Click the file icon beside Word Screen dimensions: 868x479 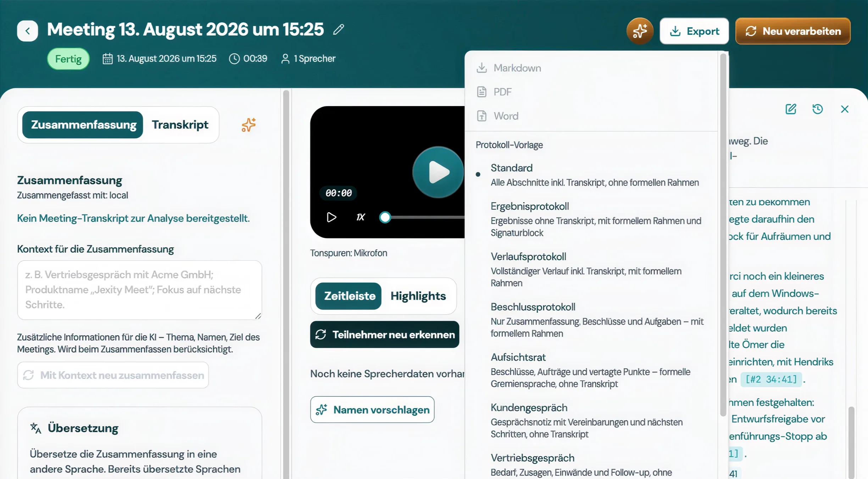pyautogui.click(x=482, y=116)
